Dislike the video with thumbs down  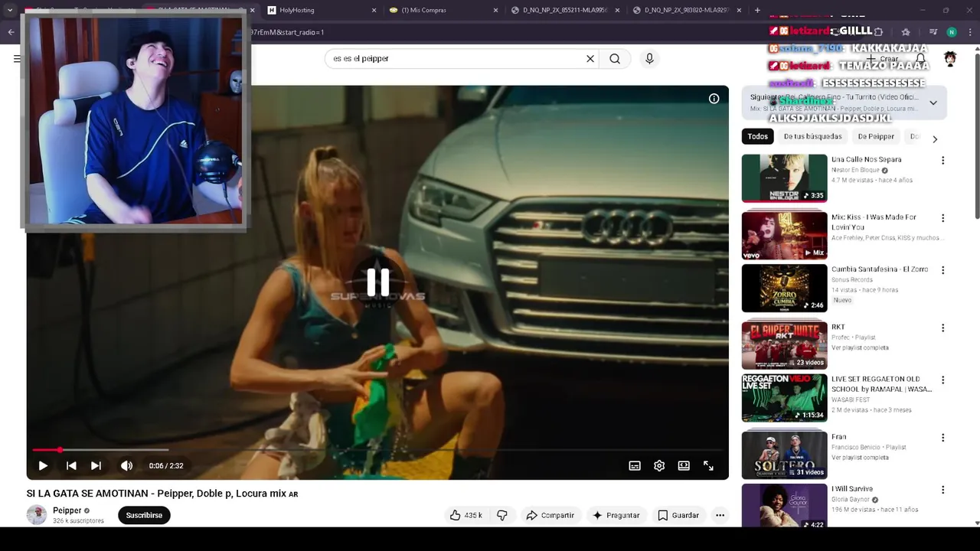[x=502, y=515]
